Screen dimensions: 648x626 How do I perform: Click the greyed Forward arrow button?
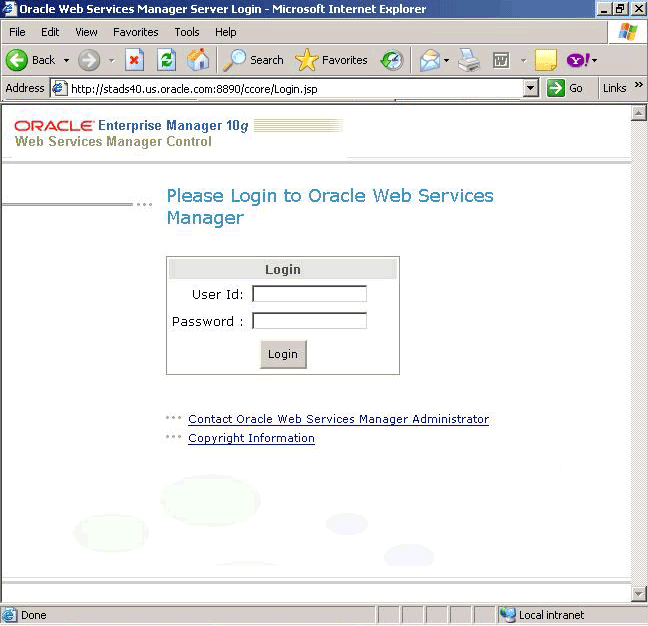[89, 60]
